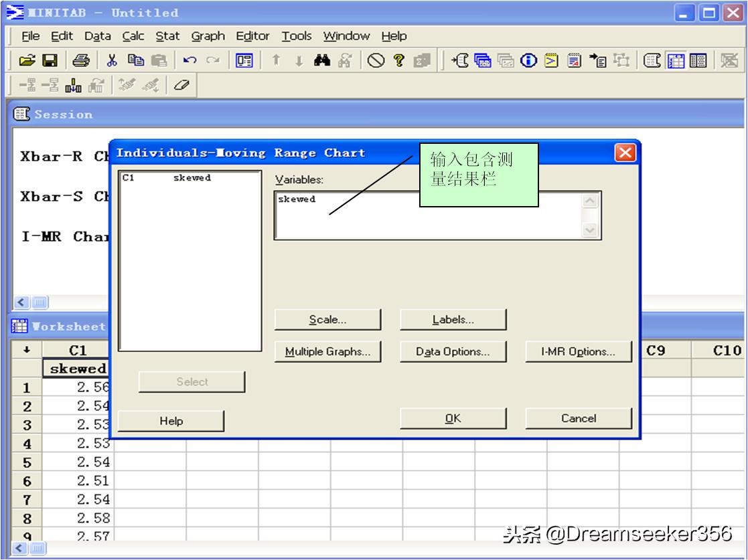Viewport: 748px width, 560px height.
Task: Click row header 1 in worksheet
Action: 27,388
